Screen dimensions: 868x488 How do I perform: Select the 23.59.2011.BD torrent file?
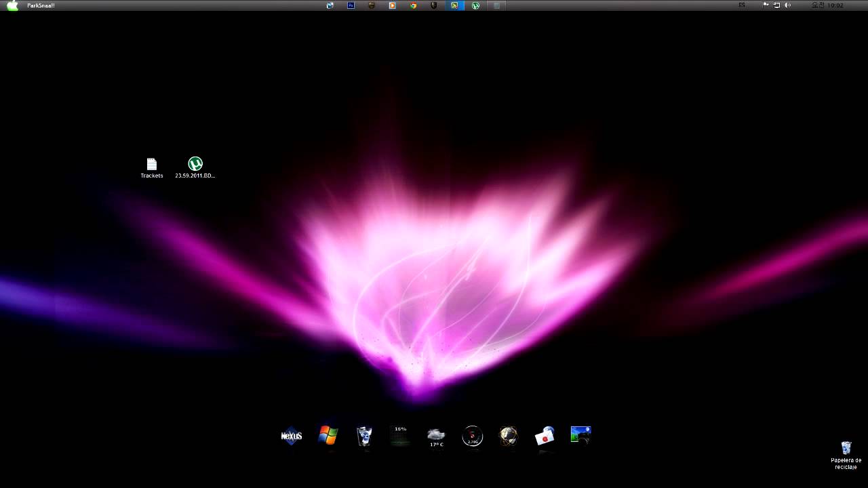tap(195, 167)
